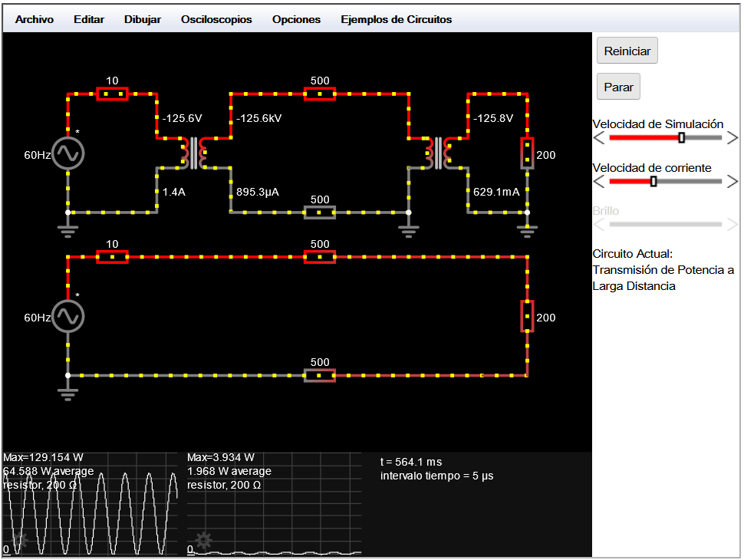The image size is (744, 560).
Task: Select upper circuit 200 ohm load resistor
Action: [527, 153]
